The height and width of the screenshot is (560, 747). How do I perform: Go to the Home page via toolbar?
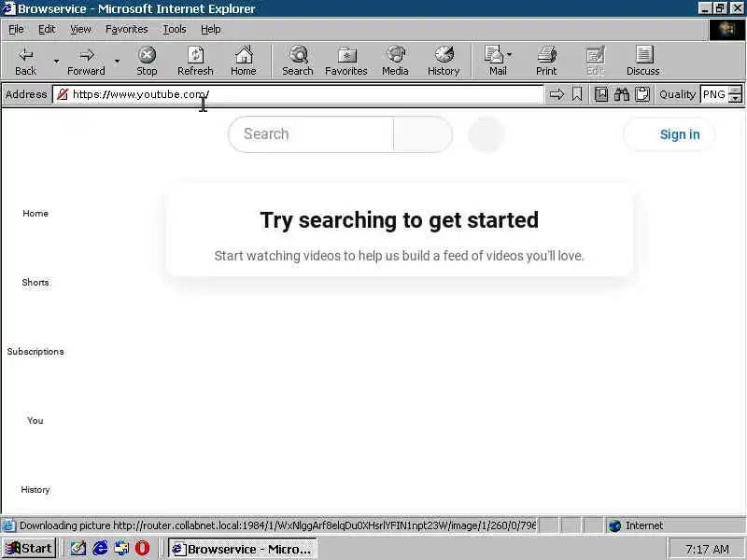click(244, 61)
